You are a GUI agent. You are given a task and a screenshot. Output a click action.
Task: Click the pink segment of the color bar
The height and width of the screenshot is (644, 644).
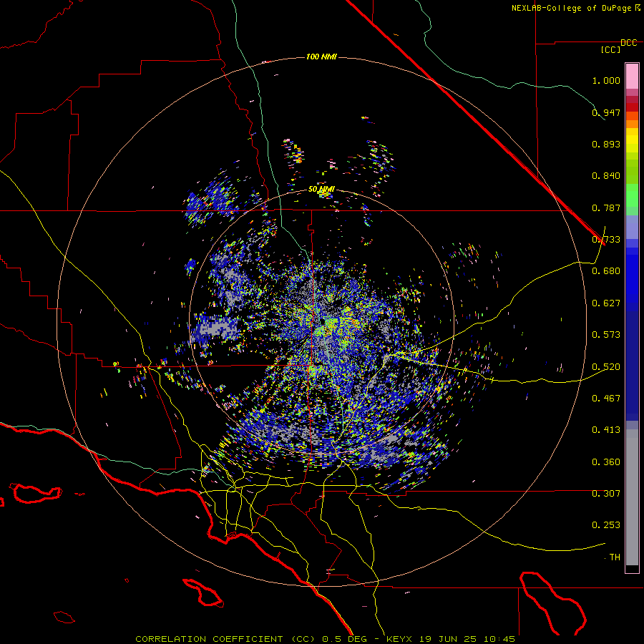632,77
